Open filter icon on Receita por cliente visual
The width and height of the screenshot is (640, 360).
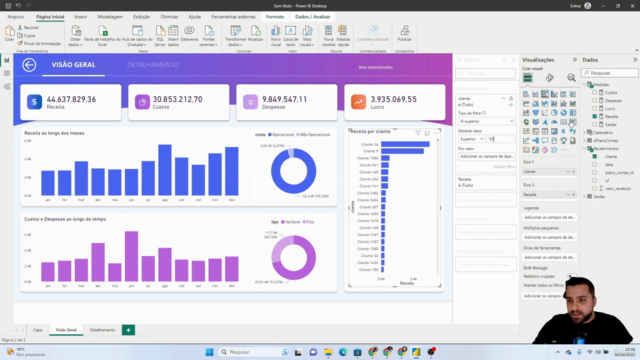tap(418, 133)
